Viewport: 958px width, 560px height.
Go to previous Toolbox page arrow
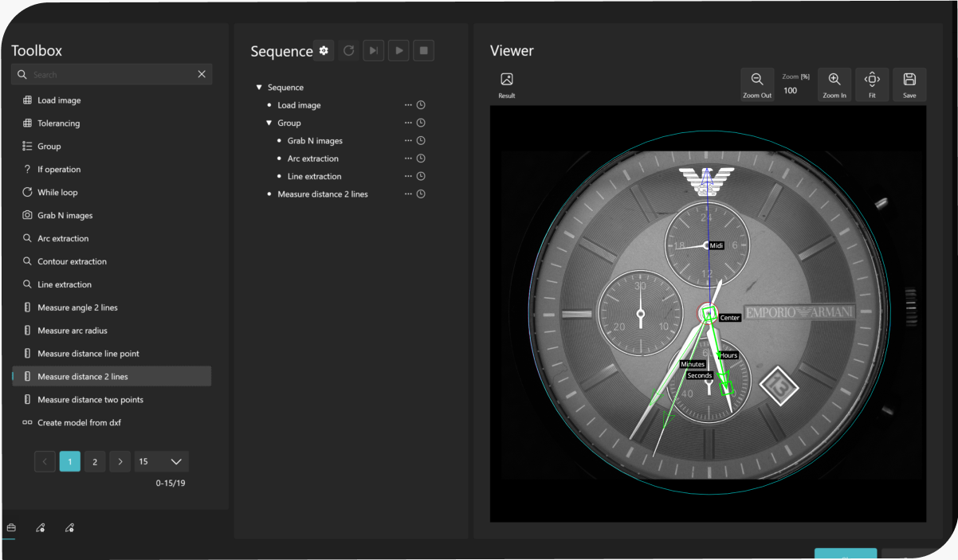[45, 461]
